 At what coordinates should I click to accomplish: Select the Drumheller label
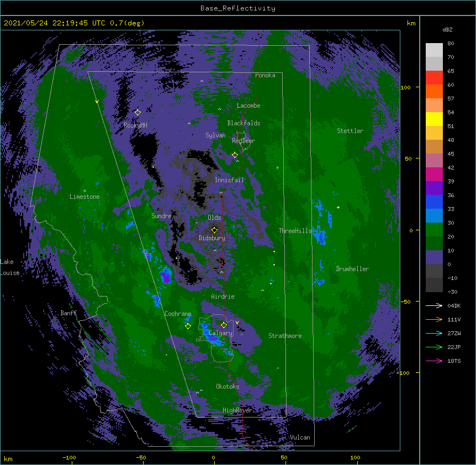click(x=352, y=269)
